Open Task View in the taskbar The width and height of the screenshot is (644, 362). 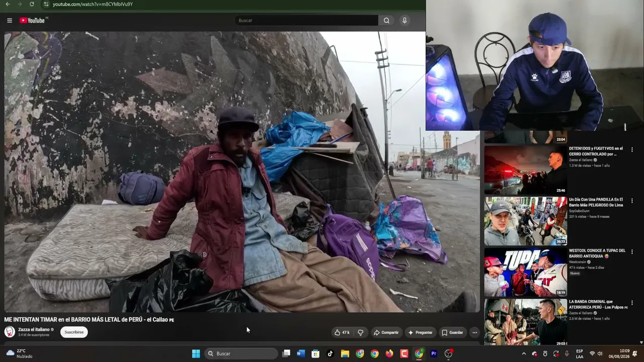pyautogui.click(x=286, y=353)
